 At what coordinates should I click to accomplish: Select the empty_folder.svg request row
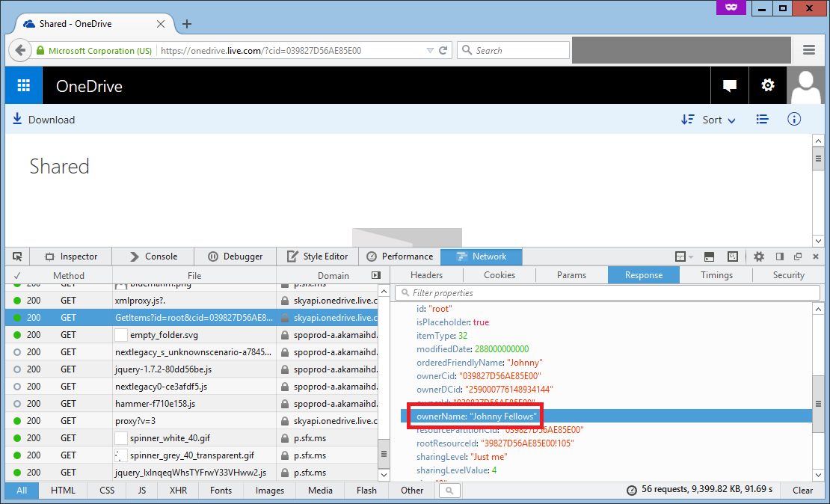191,334
